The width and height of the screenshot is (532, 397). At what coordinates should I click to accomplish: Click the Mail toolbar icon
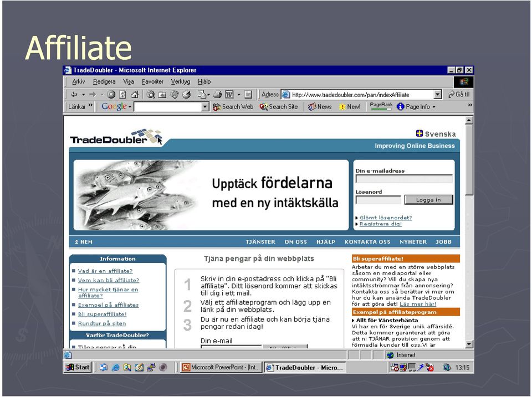click(x=202, y=95)
